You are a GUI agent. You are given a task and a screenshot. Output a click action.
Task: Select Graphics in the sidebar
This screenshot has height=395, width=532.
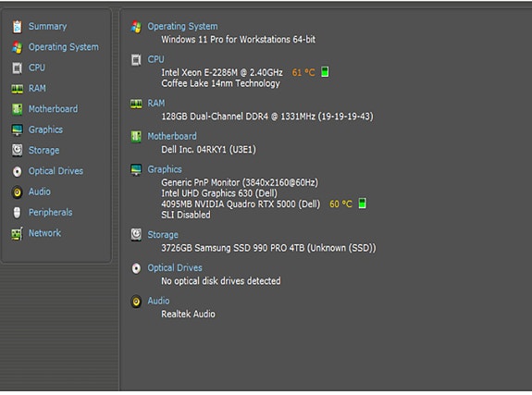[x=45, y=130]
